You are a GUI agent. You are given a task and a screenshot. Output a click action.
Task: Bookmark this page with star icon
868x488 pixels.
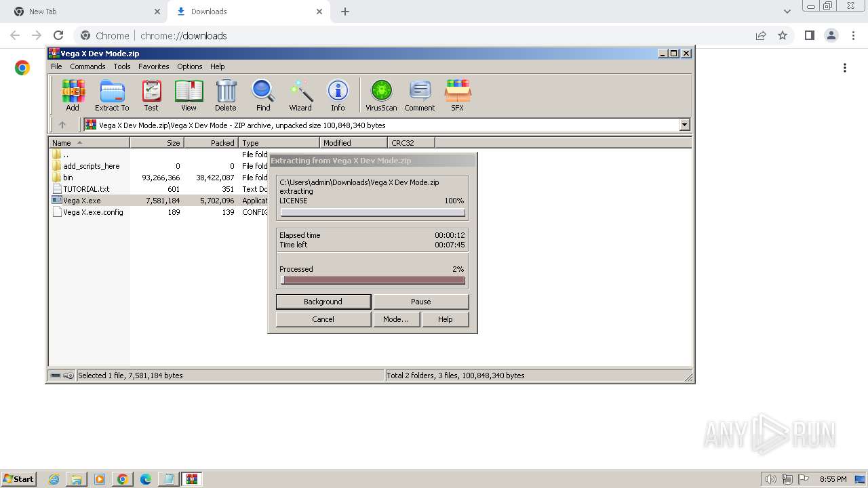(x=783, y=35)
